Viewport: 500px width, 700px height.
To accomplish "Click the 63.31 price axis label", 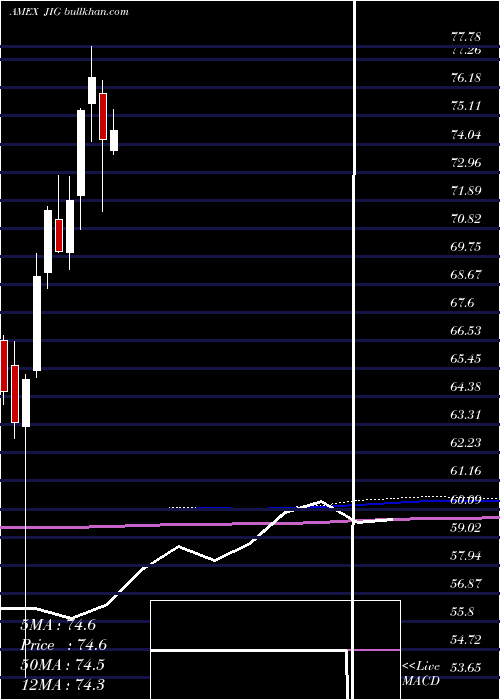I will click(x=467, y=415).
